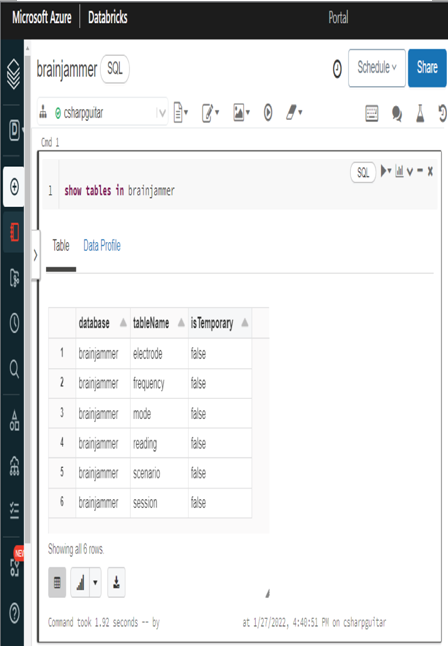Sort by the database column arrow
This screenshot has height=646, width=448.
[x=123, y=323]
